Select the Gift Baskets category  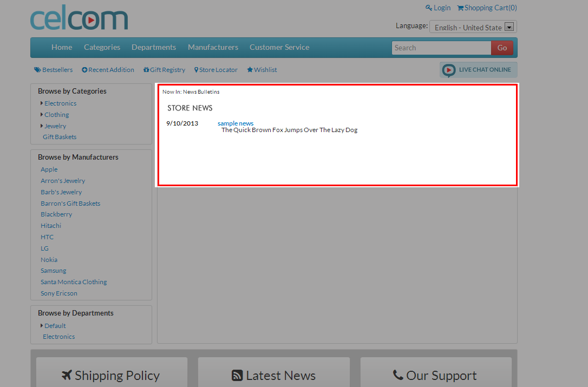coord(60,137)
